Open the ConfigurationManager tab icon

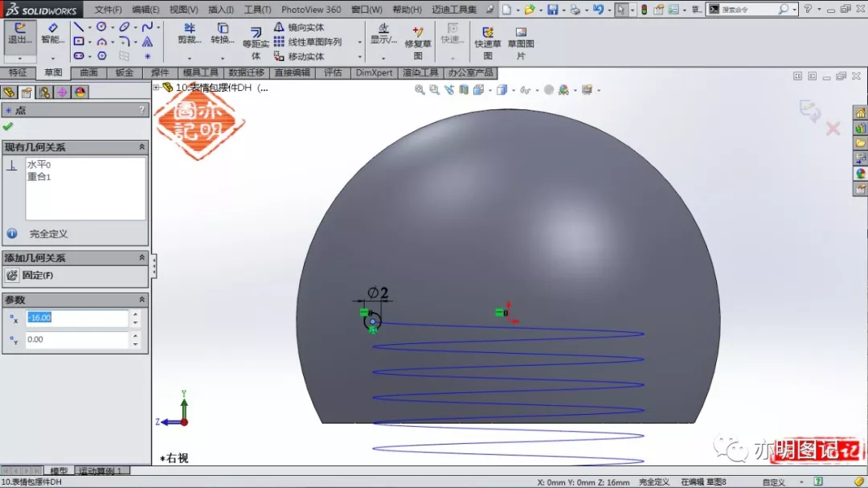44,92
